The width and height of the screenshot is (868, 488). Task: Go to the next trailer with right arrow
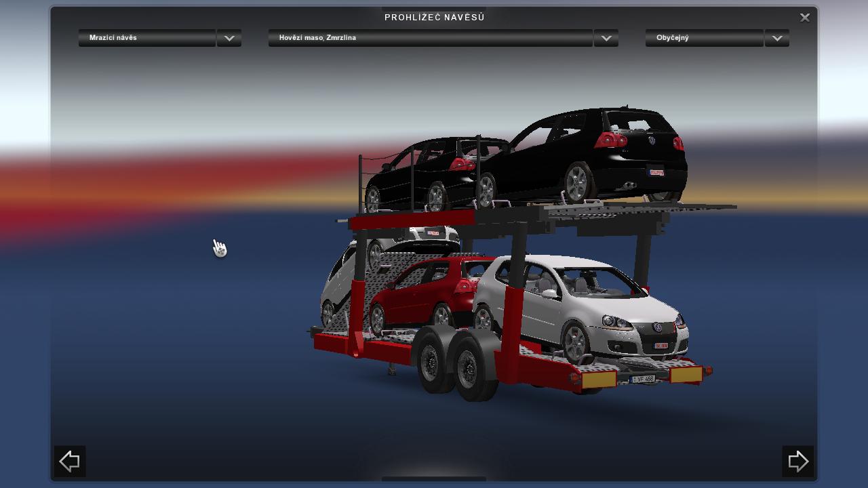point(797,462)
